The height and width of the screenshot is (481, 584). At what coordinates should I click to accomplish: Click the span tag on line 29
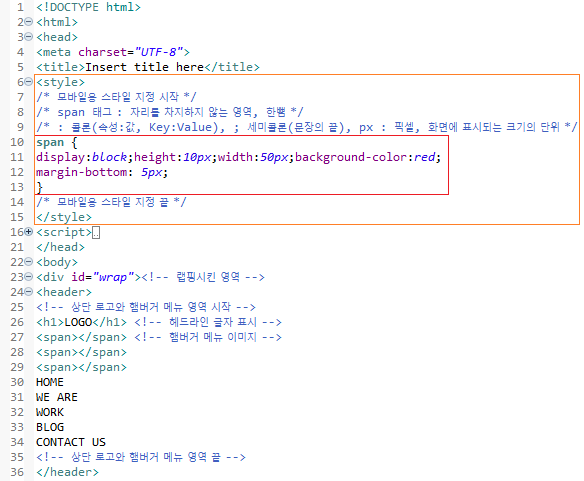click(81, 367)
